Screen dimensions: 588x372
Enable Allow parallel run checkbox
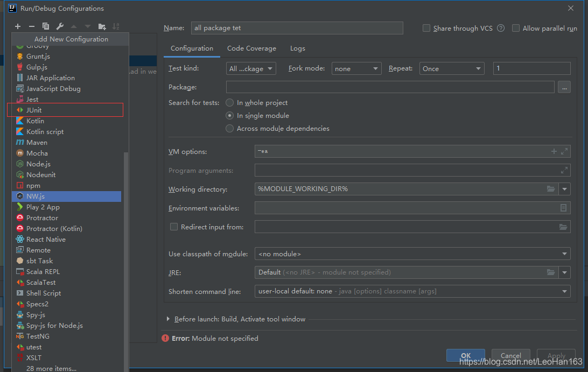pyautogui.click(x=516, y=28)
